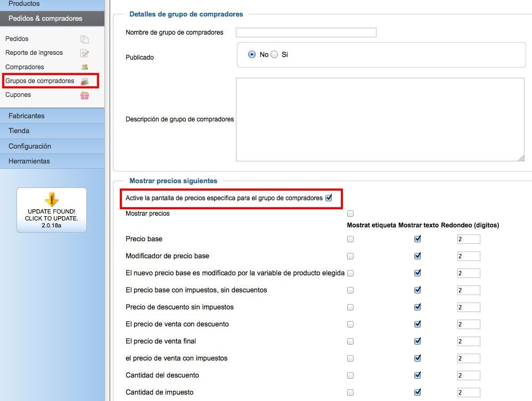
Task: Check etiqueta for precio base con impuestos
Action: [350, 290]
